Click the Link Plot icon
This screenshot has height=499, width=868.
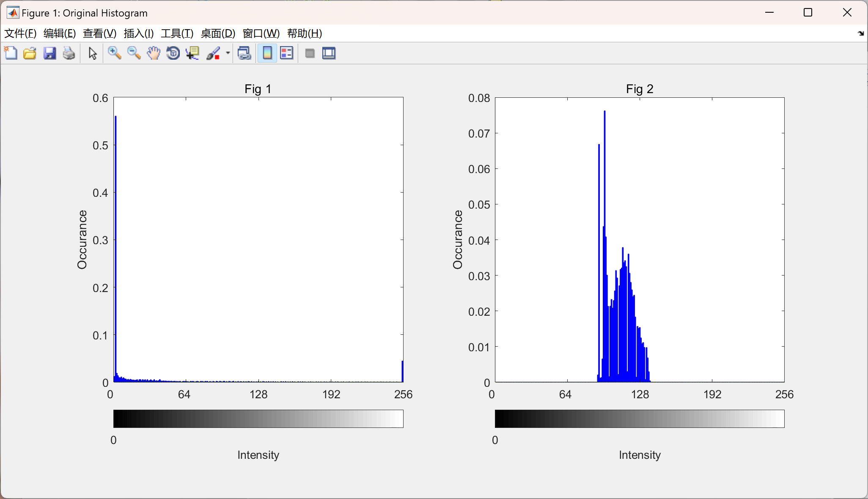point(244,53)
